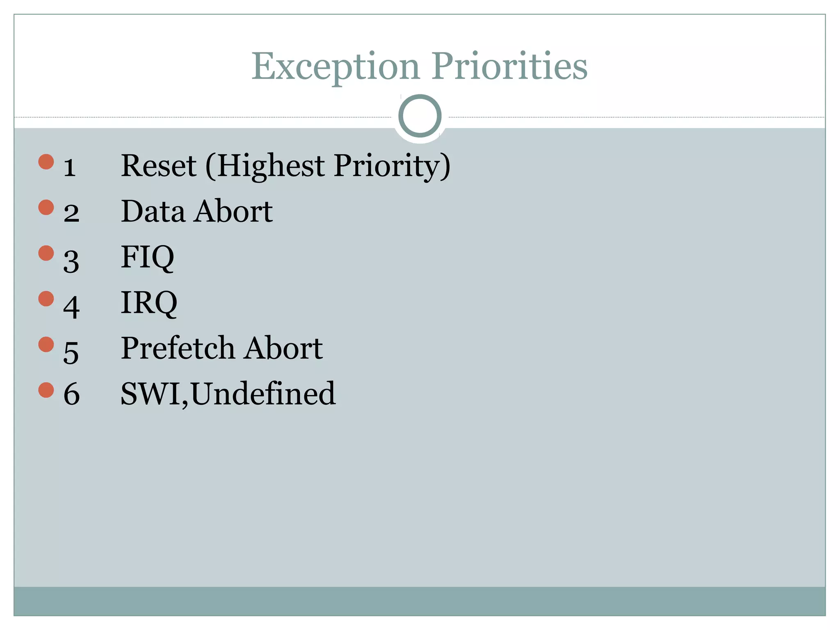This screenshot has height=630, width=840.
Task: Click the priority number 2
Action: [x=71, y=214]
